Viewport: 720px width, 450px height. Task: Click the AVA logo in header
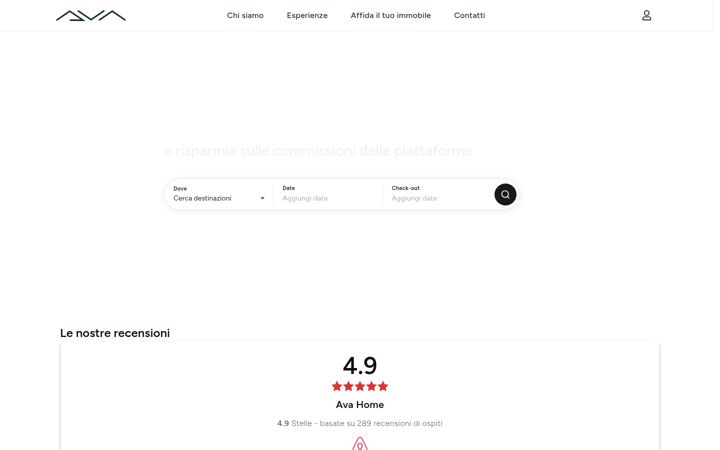(91, 16)
